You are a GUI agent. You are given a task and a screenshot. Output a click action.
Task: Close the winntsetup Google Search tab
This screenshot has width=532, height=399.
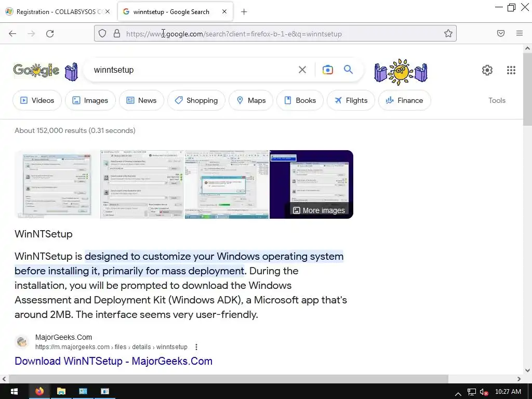[x=224, y=11]
